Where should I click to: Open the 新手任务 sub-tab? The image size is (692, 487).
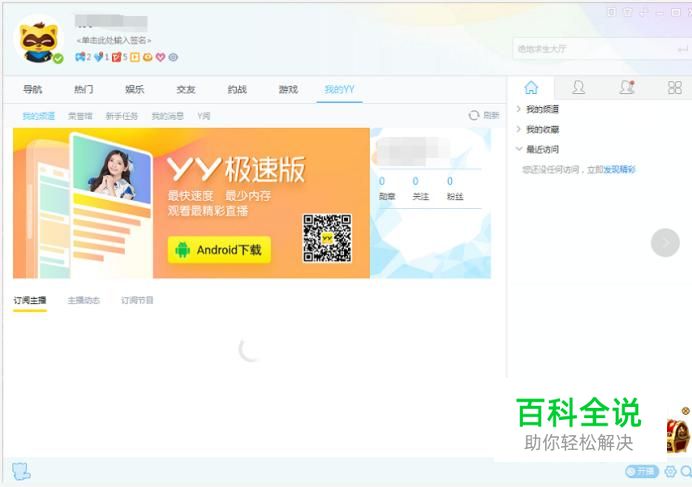pyautogui.click(x=122, y=116)
